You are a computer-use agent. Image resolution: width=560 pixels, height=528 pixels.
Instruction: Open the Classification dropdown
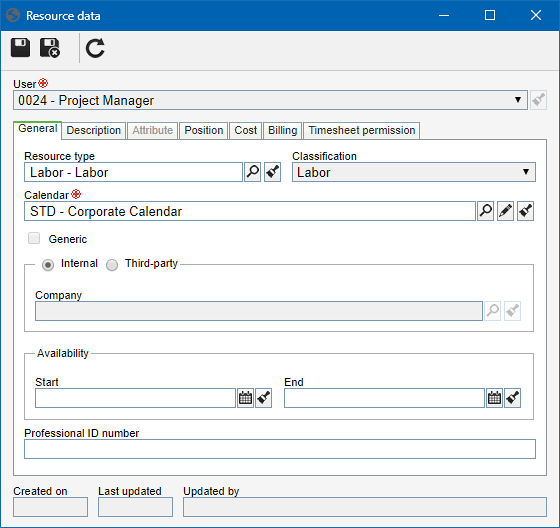click(x=526, y=172)
